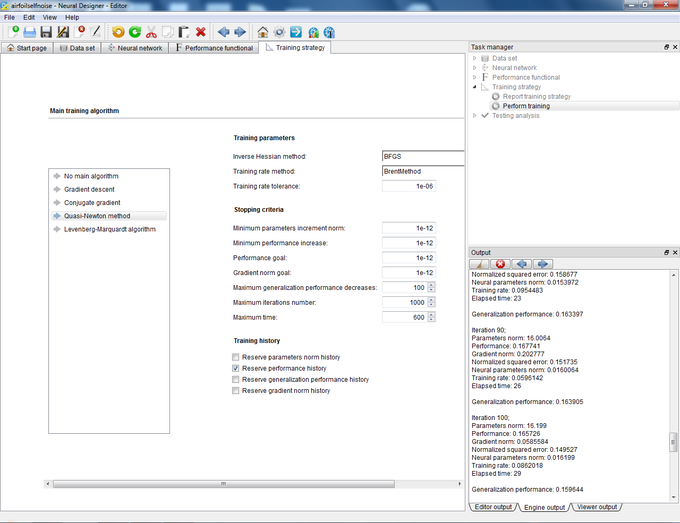Viewport: 680px width, 523px height.
Task: Click the globe-with-chart toolbar icon
Action: pos(313,33)
